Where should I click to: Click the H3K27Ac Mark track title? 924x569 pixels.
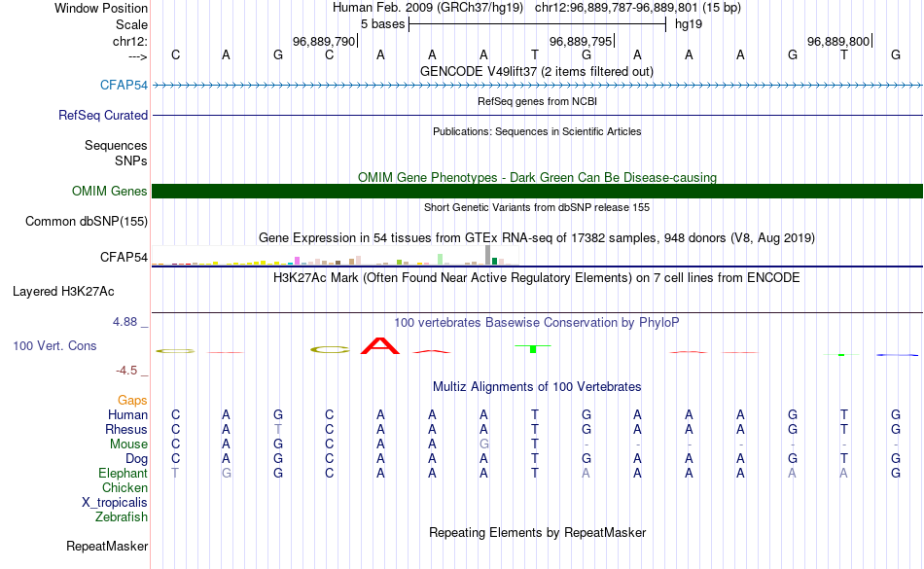pos(537,277)
